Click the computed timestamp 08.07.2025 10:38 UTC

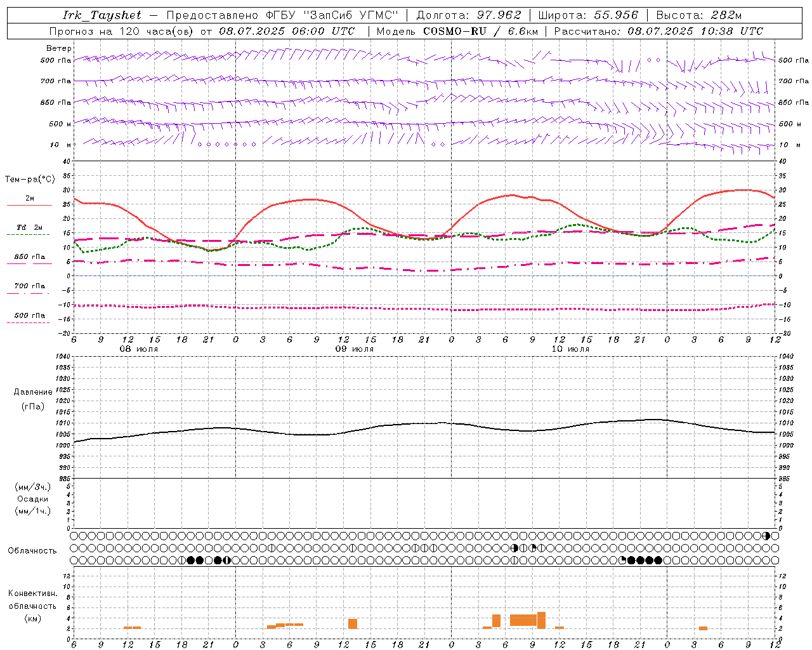point(695,31)
